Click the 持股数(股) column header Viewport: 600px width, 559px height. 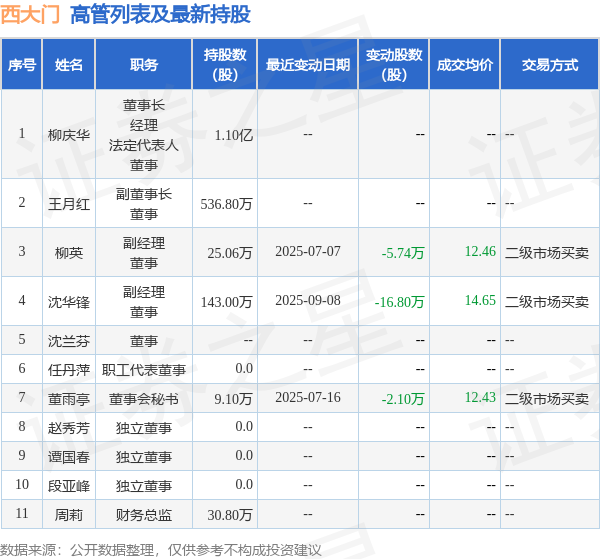(225, 65)
